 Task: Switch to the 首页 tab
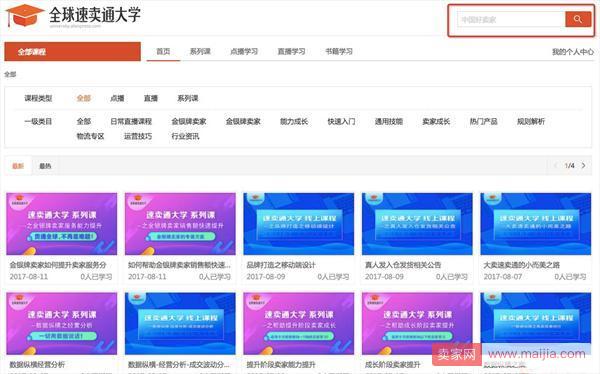tap(163, 51)
